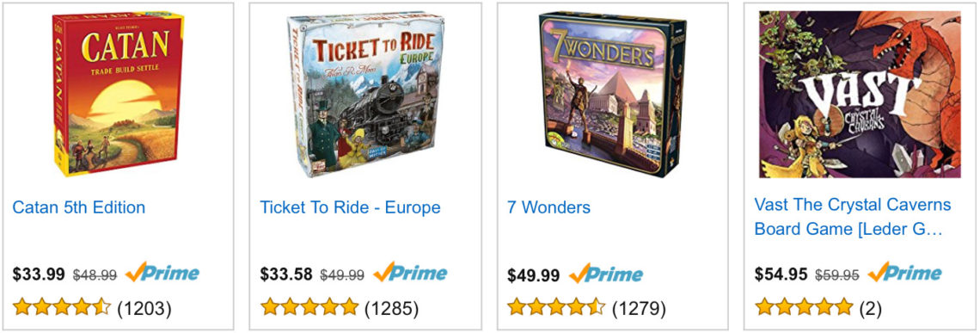Screen dimensions: 980x333
Task: Click the Vast Crystal Caverns star rating
Action: pos(804,307)
